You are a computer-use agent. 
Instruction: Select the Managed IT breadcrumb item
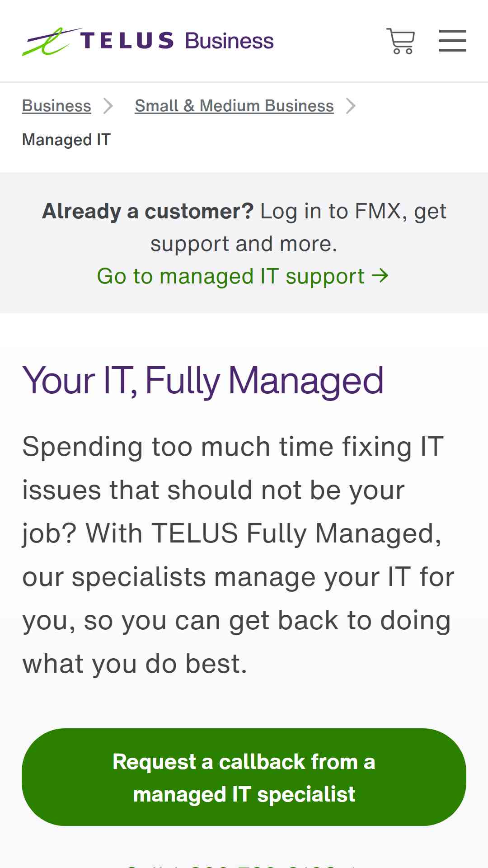(x=66, y=140)
